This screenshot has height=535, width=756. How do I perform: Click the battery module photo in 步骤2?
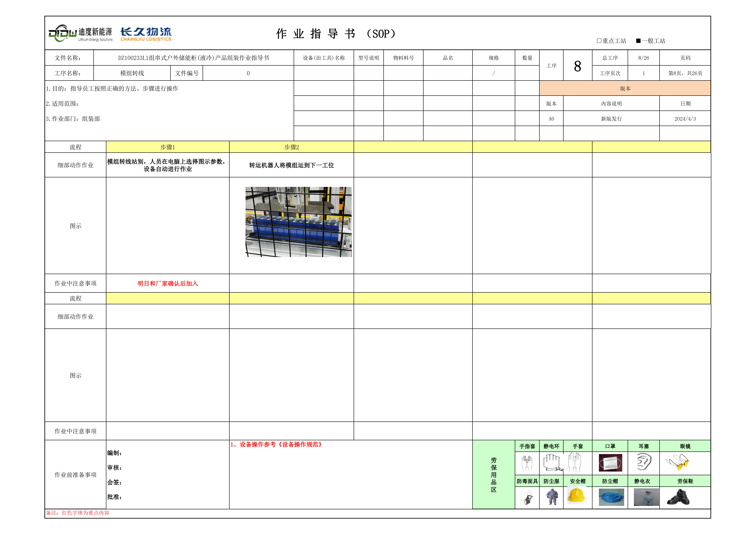(x=298, y=222)
